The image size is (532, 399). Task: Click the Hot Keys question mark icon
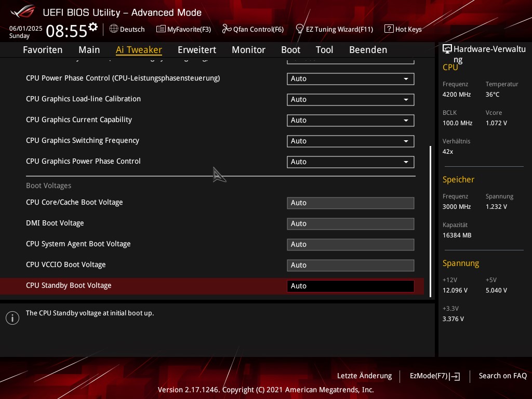pyautogui.click(x=389, y=29)
